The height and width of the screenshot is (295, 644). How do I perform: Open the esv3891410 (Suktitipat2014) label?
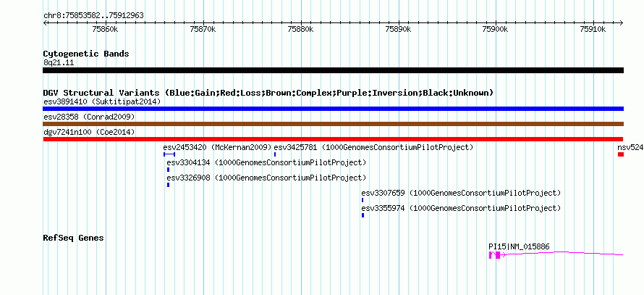102,101
